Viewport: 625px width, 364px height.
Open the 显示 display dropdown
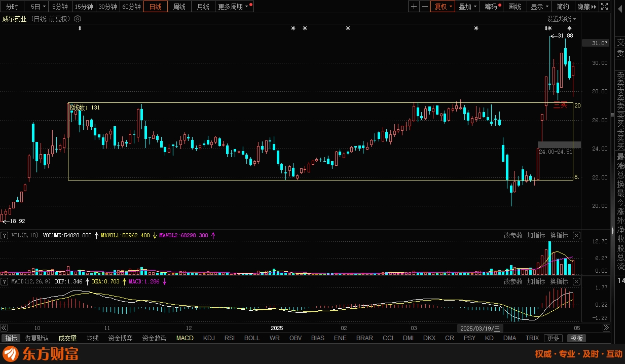(539, 7)
